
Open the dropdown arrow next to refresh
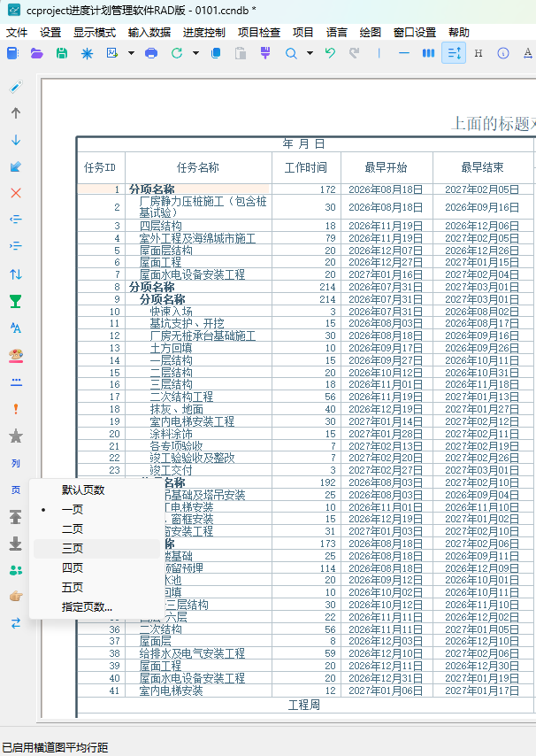(195, 53)
